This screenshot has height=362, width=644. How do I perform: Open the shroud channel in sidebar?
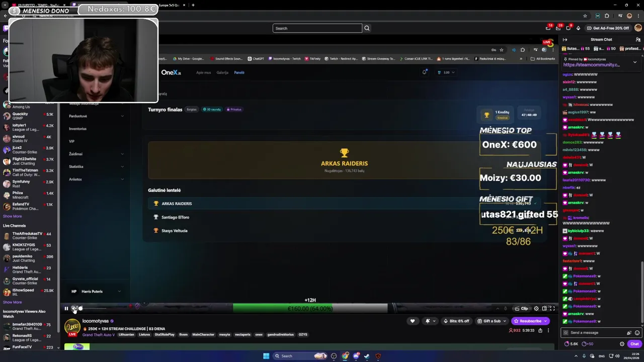tap(28, 139)
